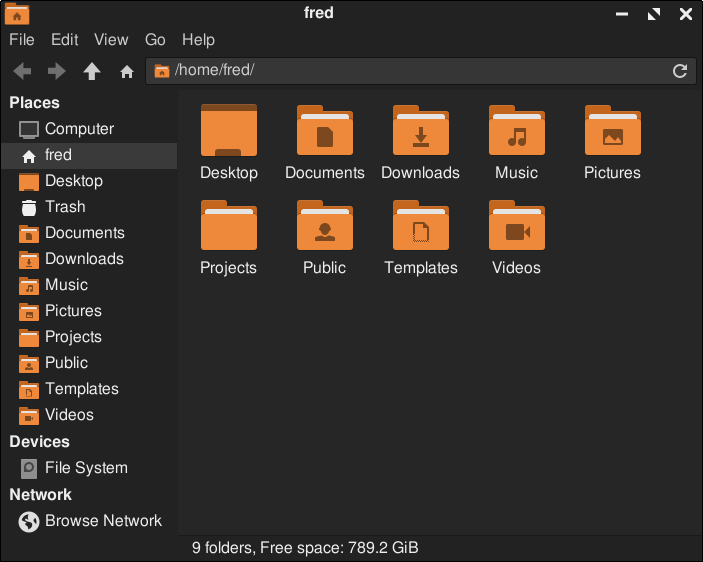Screen dimensions: 703x562
Task: Select the Music folder icon in the main view
Action: click(516, 130)
